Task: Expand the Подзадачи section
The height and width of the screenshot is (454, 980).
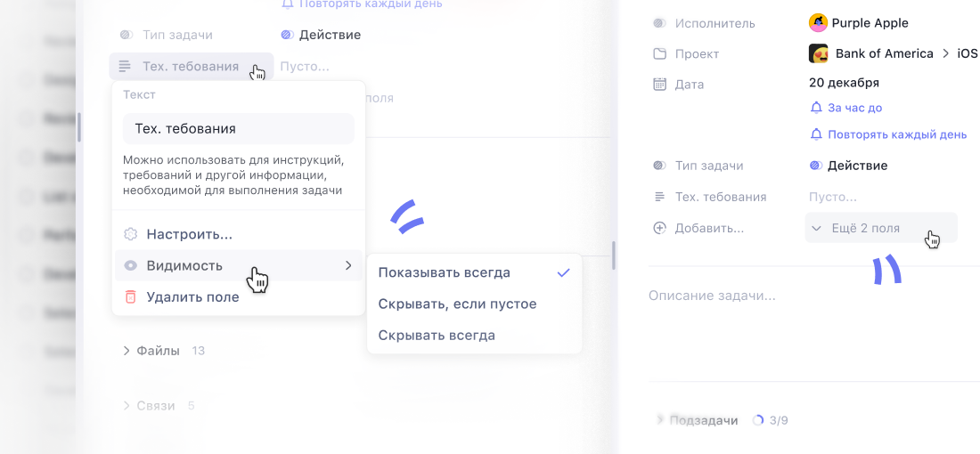Action: [661, 420]
